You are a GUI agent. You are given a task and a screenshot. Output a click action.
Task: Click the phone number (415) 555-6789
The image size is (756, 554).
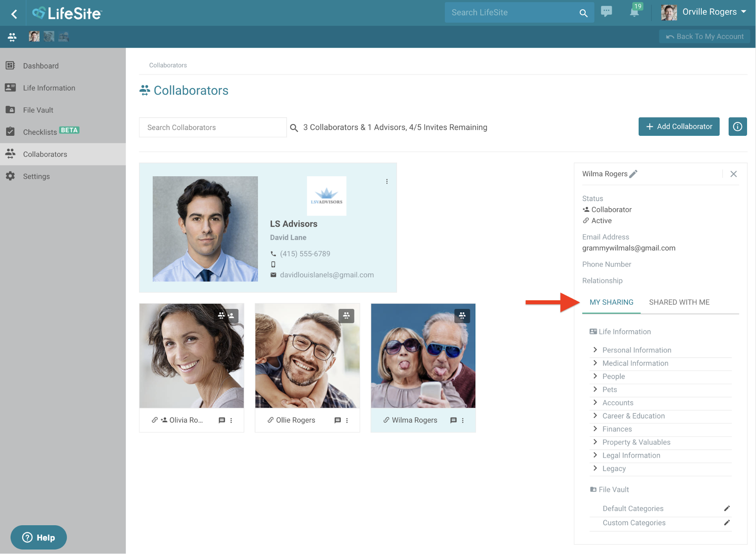click(305, 254)
